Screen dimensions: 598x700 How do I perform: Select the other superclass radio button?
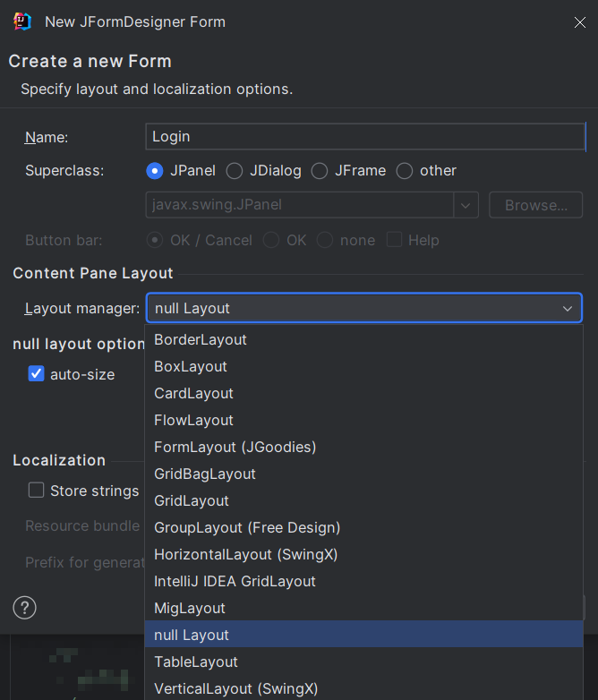click(405, 170)
